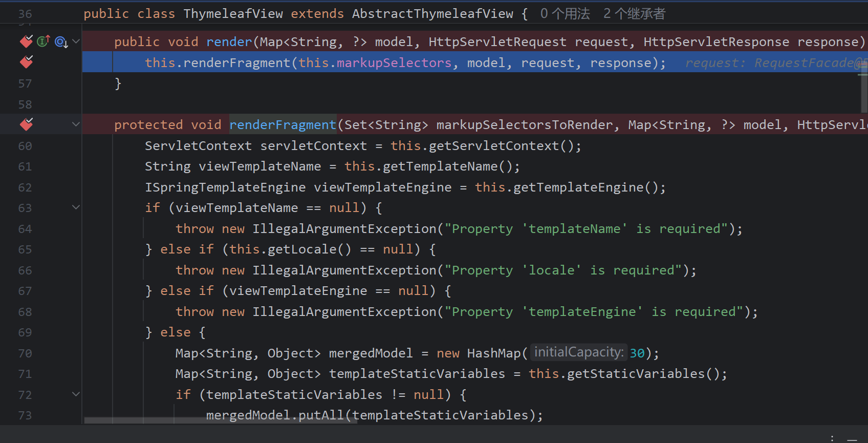
Task: Click the highlighted renderFragment name on the protected void line
Action: 283,125
